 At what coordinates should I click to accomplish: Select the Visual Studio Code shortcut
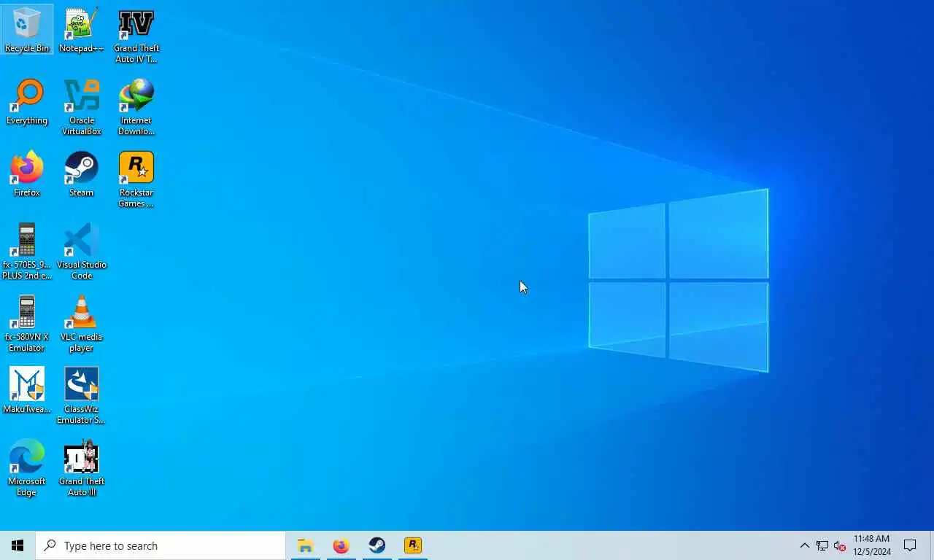(81, 252)
